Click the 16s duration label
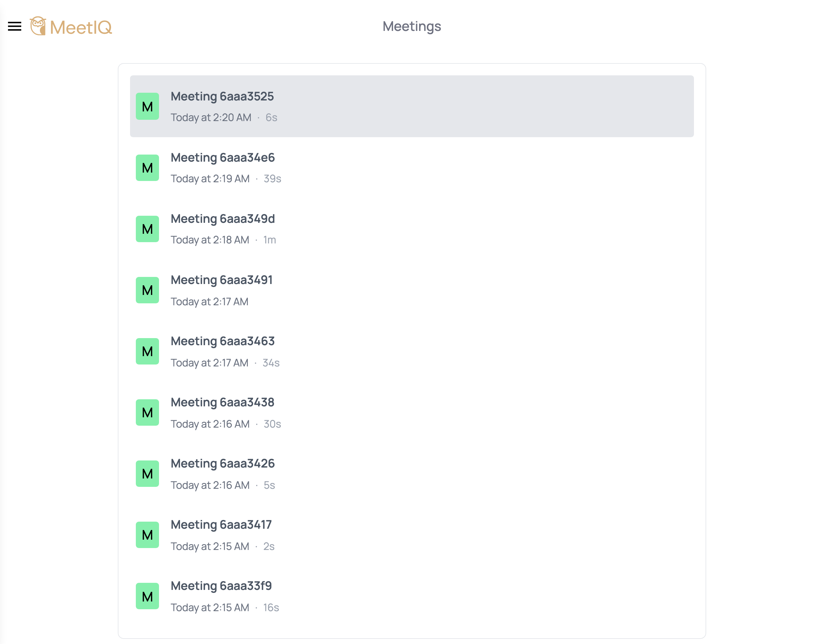824x644 pixels. (x=271, y=607)
